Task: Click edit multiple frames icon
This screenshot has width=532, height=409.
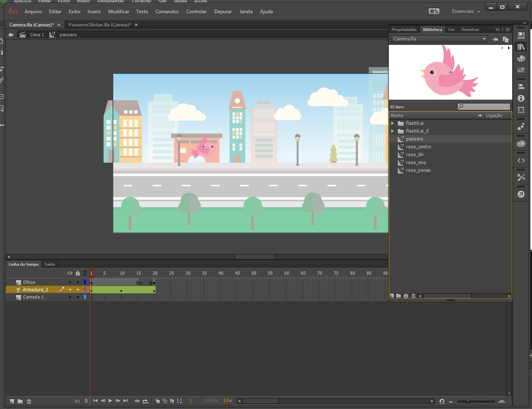Action: 172,401
